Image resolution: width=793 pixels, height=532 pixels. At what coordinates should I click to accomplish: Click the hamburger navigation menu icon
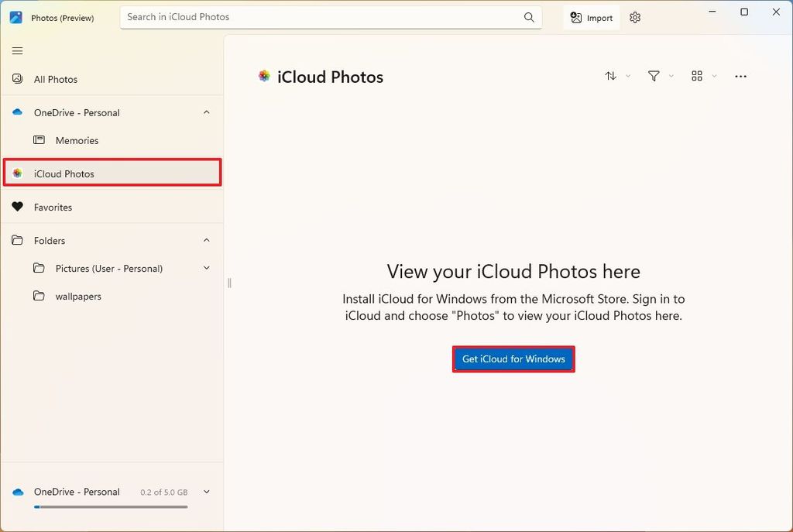17,50
